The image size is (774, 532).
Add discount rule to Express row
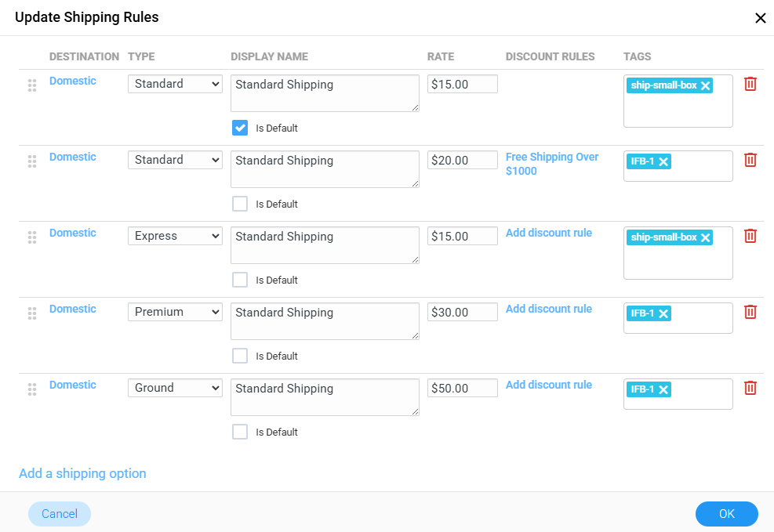[x=548, y=233]
